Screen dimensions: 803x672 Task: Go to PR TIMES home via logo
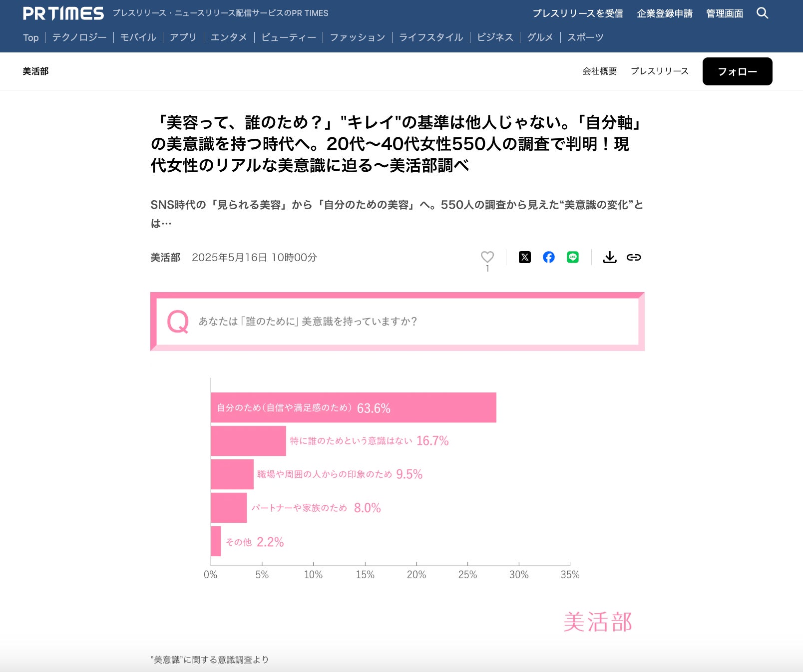coord(63,13)
